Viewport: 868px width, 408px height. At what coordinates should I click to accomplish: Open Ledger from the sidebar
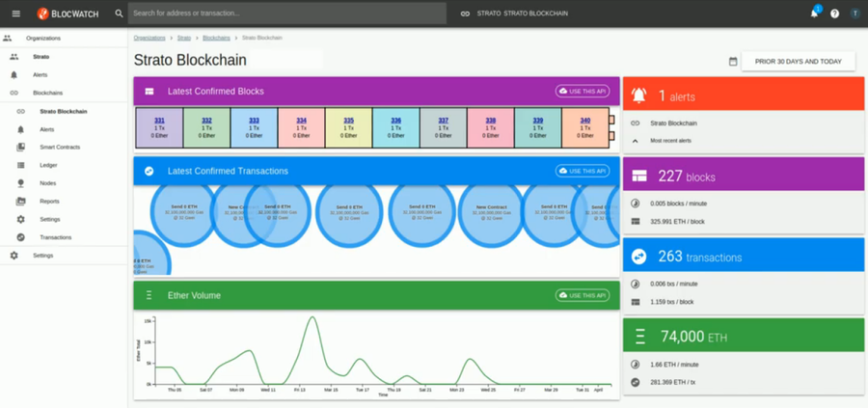point(48,165)
